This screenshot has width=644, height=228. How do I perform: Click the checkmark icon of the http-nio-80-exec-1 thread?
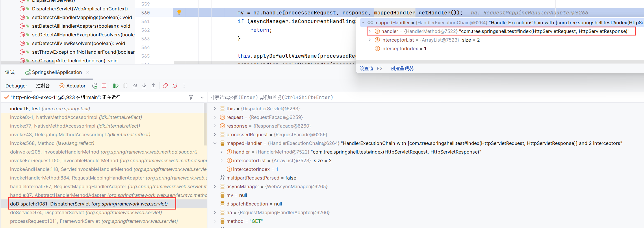[x=6, y=97]
